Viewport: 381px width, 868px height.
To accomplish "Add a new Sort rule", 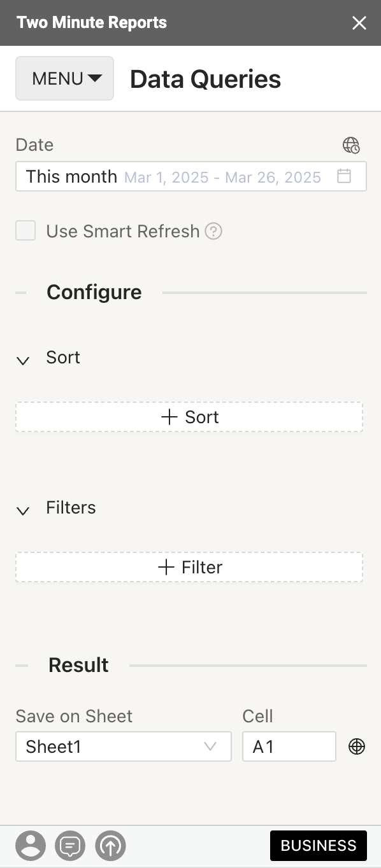I will click(189, 417).
